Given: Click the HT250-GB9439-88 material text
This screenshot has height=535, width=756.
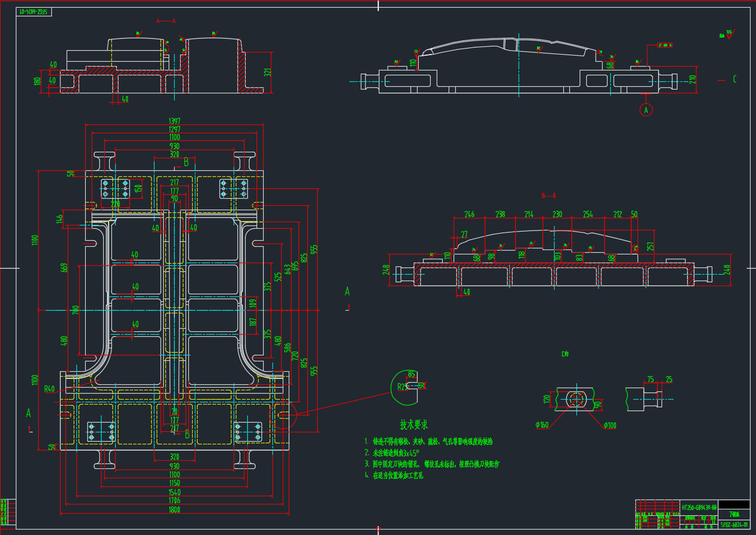Looking at the screenshot, I should 699,507.
